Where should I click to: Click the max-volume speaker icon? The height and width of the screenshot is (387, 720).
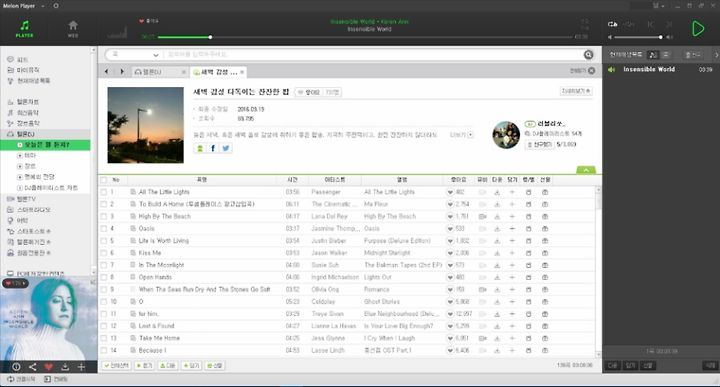(669, 37)
